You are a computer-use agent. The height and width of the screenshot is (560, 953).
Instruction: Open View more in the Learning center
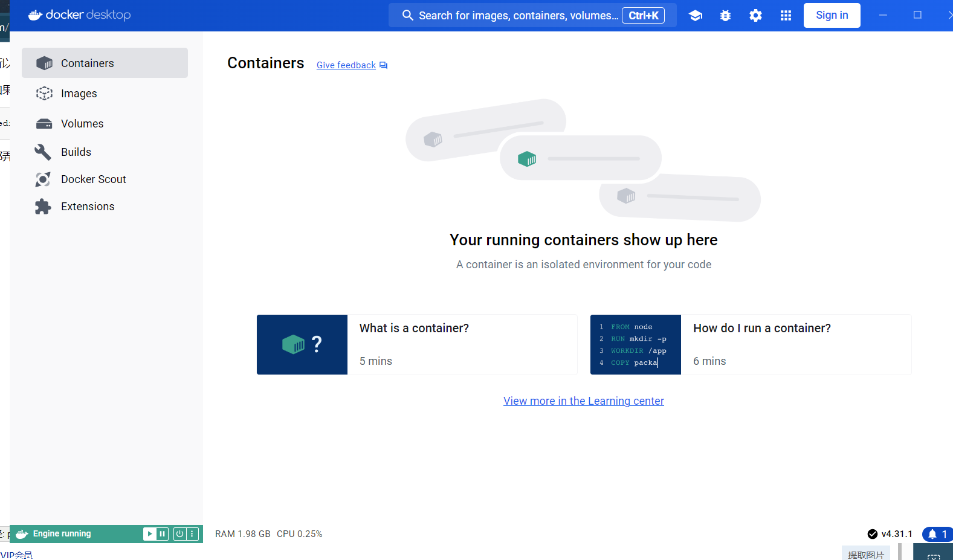pyautogui.click(x=584, y=401)
